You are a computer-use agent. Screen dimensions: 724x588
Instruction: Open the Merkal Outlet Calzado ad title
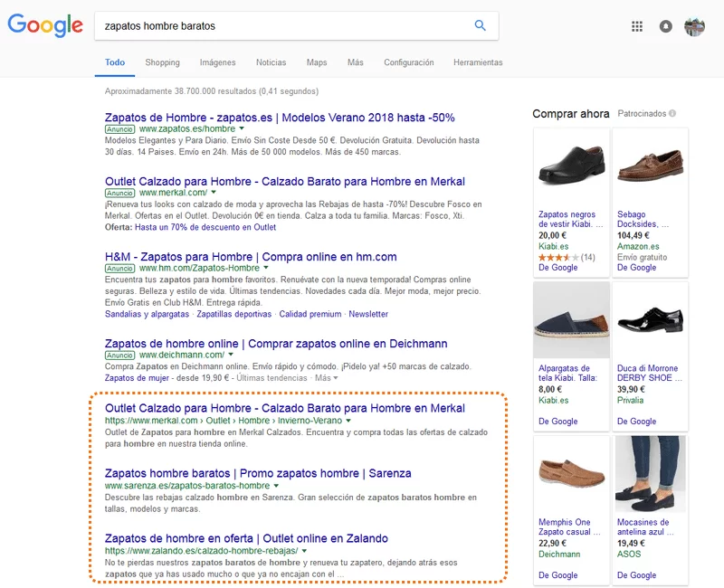284,182
